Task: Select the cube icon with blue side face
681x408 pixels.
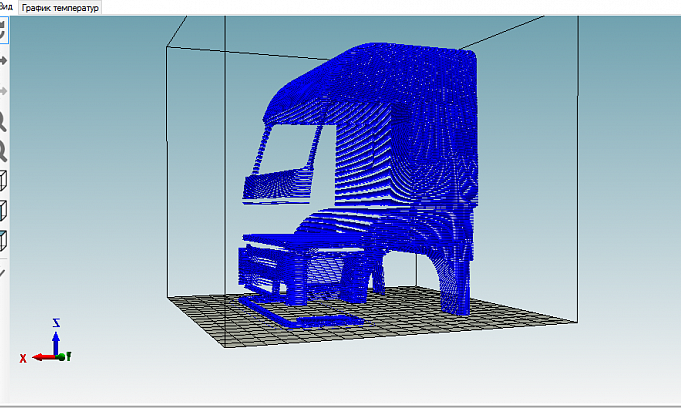Action: (3, 210)
